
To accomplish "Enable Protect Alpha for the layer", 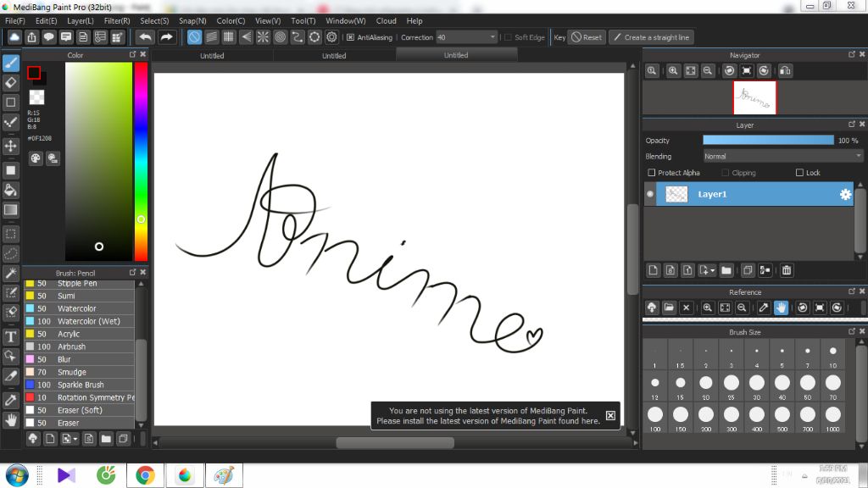I will click(652, 173).
